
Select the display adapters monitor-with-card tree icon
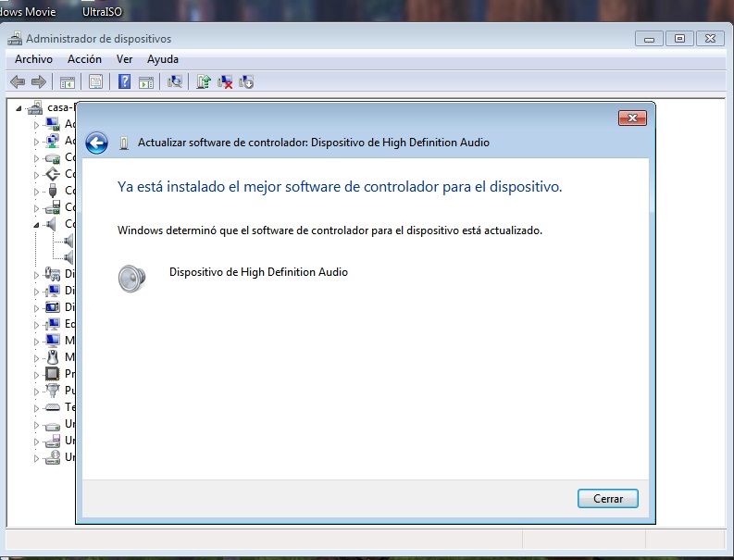53,124
